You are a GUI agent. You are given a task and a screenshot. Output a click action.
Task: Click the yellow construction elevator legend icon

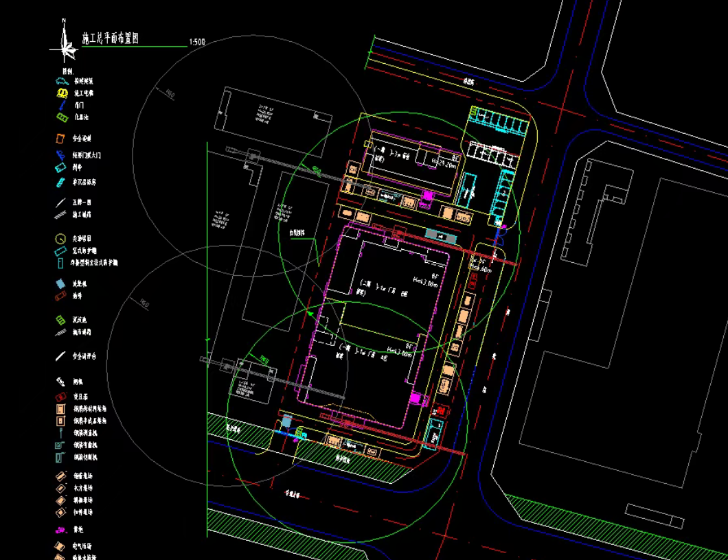click(62, 93)
